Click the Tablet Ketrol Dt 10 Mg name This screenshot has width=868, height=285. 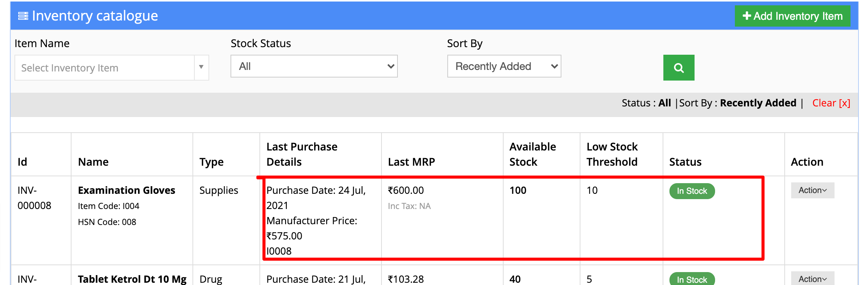[132, 279]
